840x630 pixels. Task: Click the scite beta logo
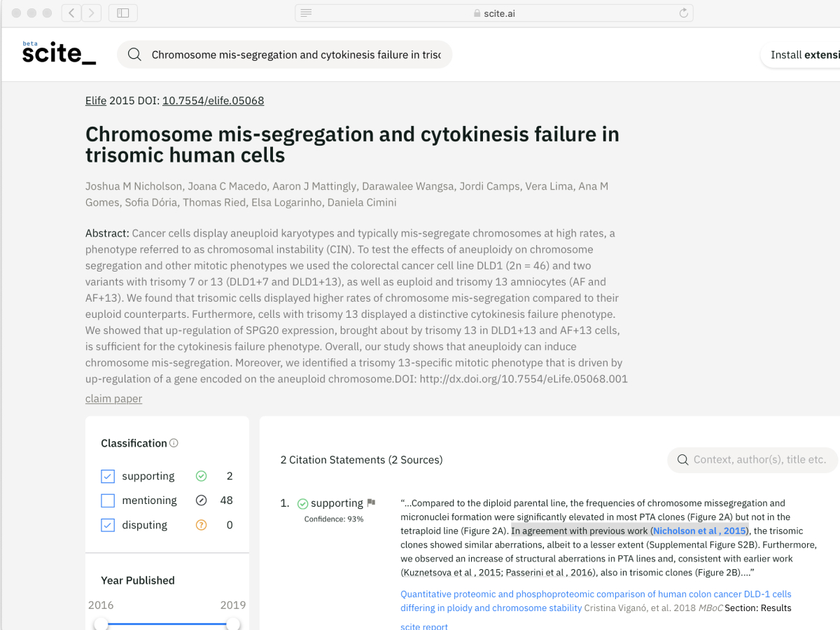click(x=59, y=54)
